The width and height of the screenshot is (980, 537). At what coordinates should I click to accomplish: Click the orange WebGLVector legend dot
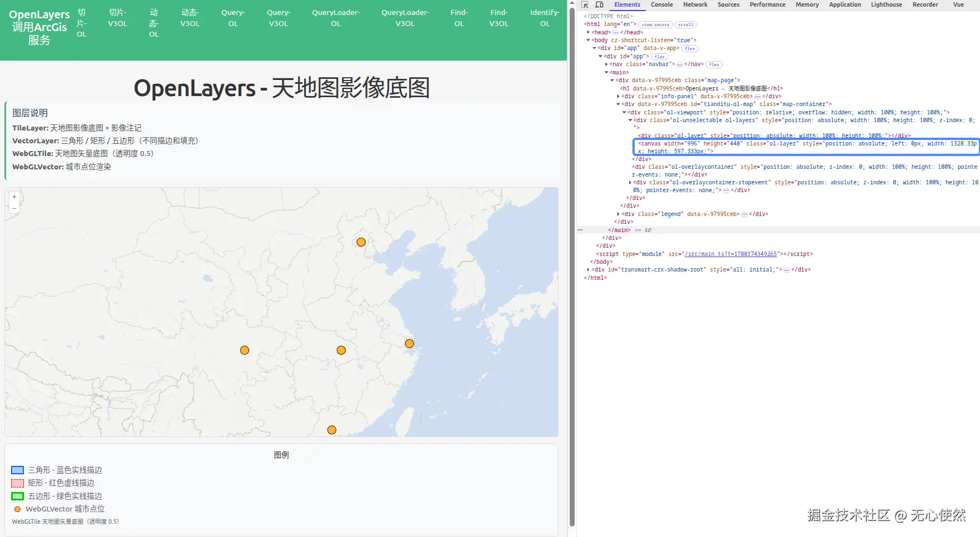[x=17, y=509]
